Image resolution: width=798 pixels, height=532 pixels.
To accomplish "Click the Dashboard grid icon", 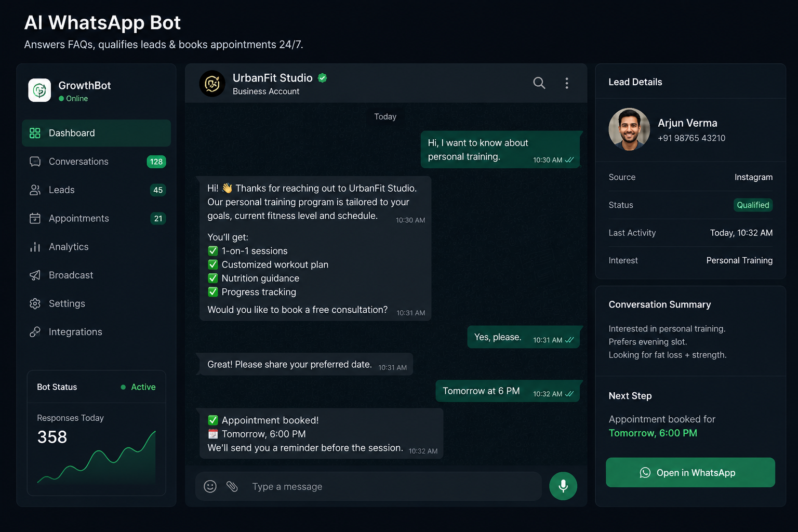I will (35, 133).
